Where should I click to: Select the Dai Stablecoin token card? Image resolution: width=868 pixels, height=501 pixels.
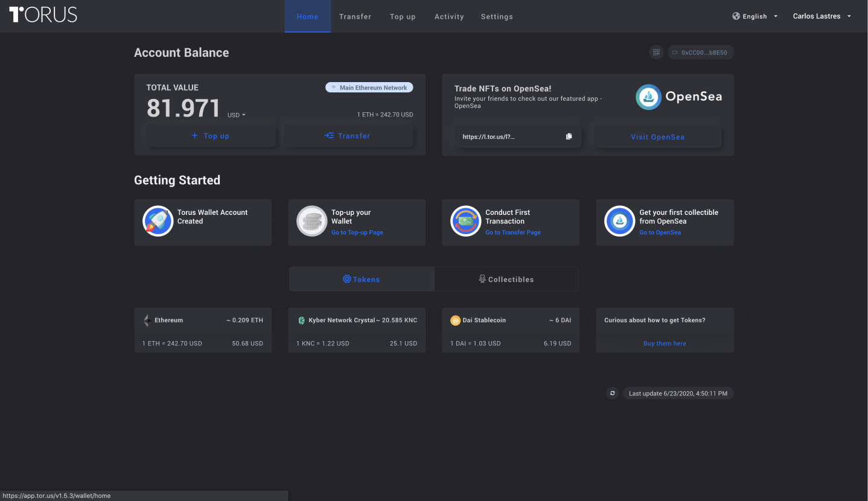pos(511,330)
